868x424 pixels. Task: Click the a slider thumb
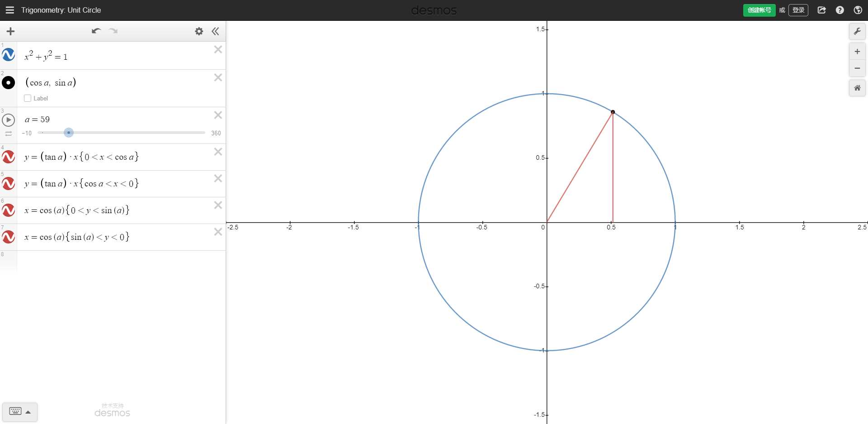point(69,133)
